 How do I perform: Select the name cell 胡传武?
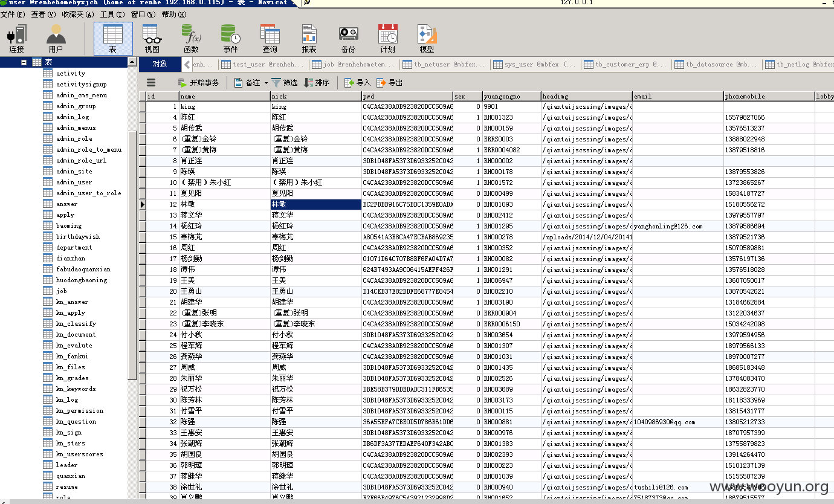[225, 128]
